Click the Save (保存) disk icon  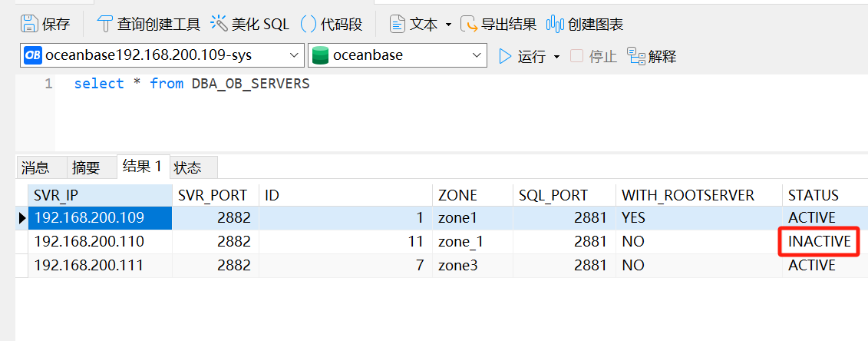pos(29,24)
